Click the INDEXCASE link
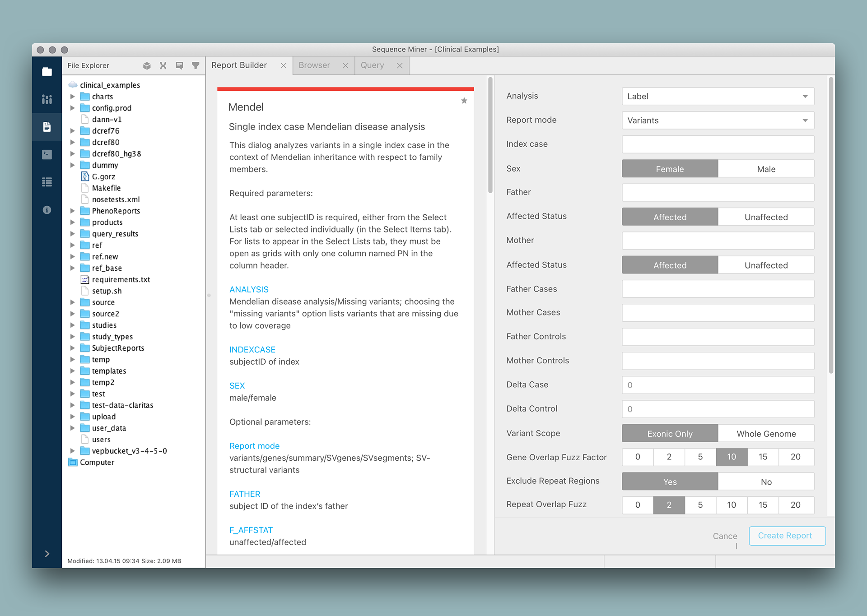This screenshot has width=867, height=616. pyautogui.click(x=252, y=350)
